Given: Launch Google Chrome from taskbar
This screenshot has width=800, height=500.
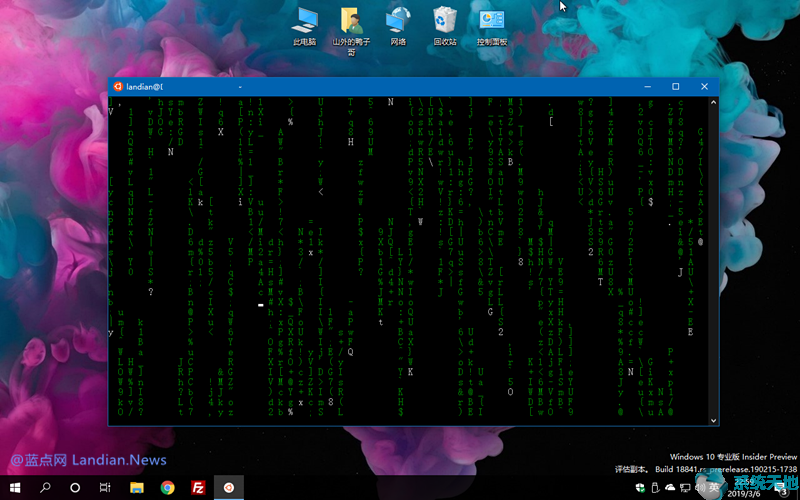Looking at the screenshot, I should [x=167, y=488].
